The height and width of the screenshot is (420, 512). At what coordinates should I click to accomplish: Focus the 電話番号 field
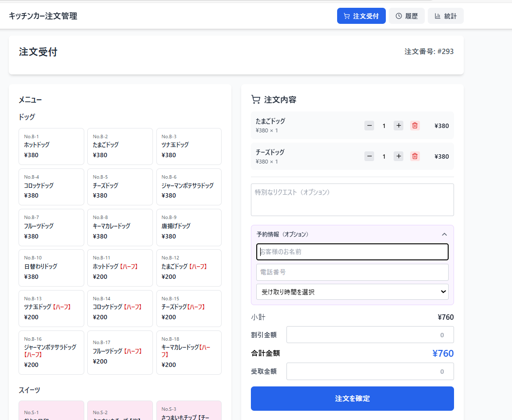[352, 272]
